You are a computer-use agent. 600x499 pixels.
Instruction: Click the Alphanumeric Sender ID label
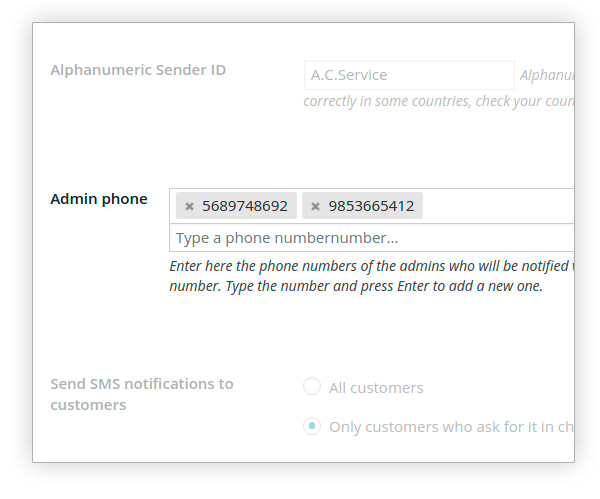138,70
